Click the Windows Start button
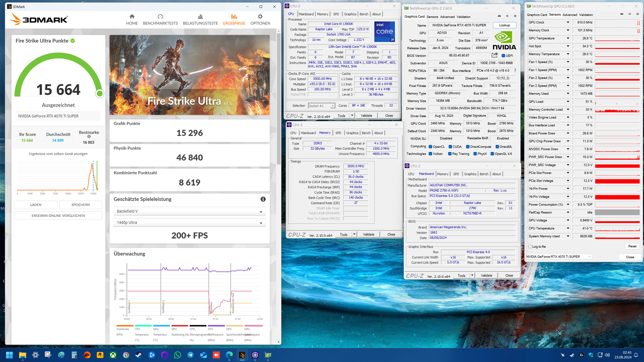Viewport: 644px width, 362px height. [9, 355]
